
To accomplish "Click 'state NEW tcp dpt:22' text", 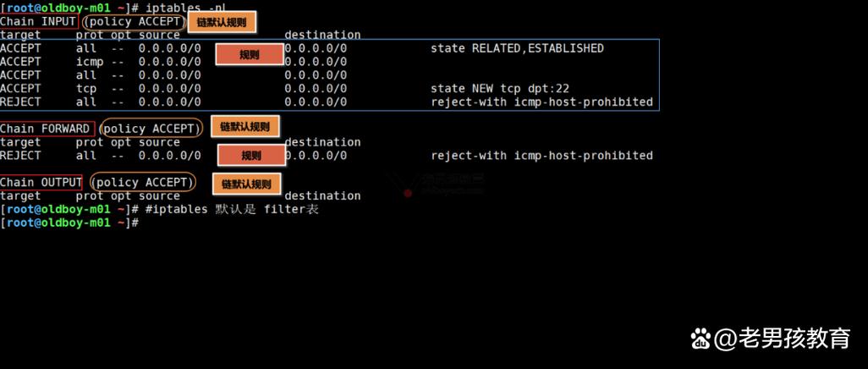I will (x=500, y=89).
